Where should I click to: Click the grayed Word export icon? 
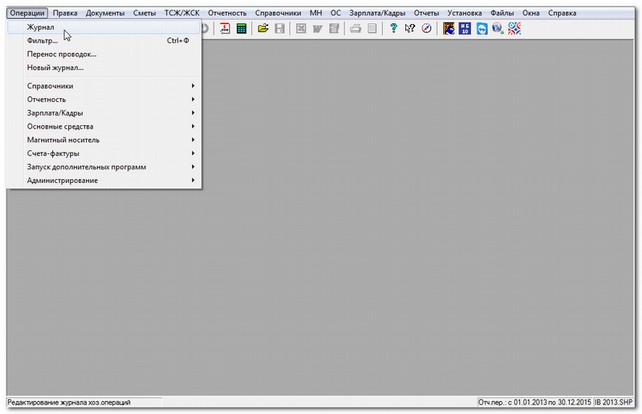(317, 29)
